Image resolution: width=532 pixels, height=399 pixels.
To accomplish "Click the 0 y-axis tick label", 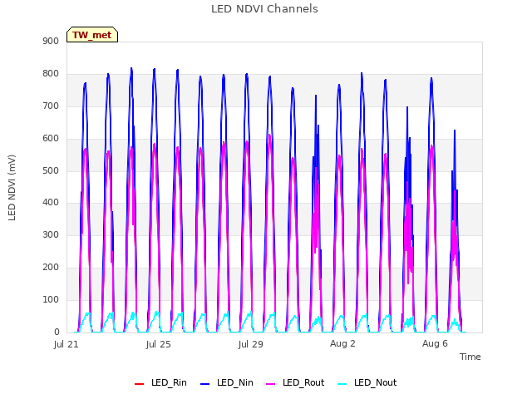I will coord(57,332).
